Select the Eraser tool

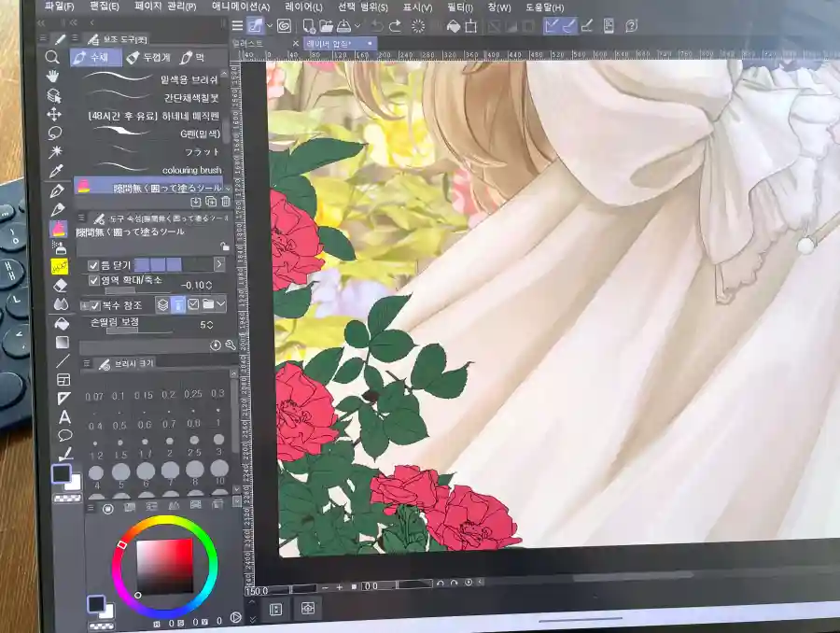[60, 286]
